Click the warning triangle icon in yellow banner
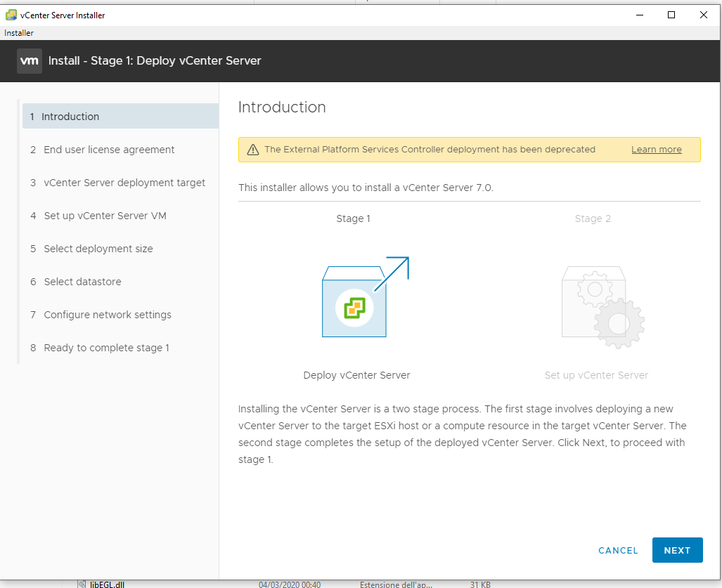Viewport: 722px width, 588px height. [253, 150]
